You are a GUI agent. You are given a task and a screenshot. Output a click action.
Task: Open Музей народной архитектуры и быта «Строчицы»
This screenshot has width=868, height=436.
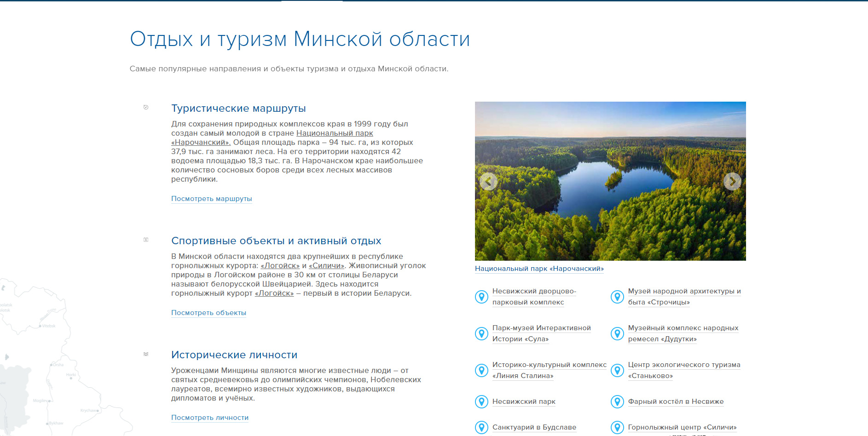pyautogui.click(x=684, y=297)
